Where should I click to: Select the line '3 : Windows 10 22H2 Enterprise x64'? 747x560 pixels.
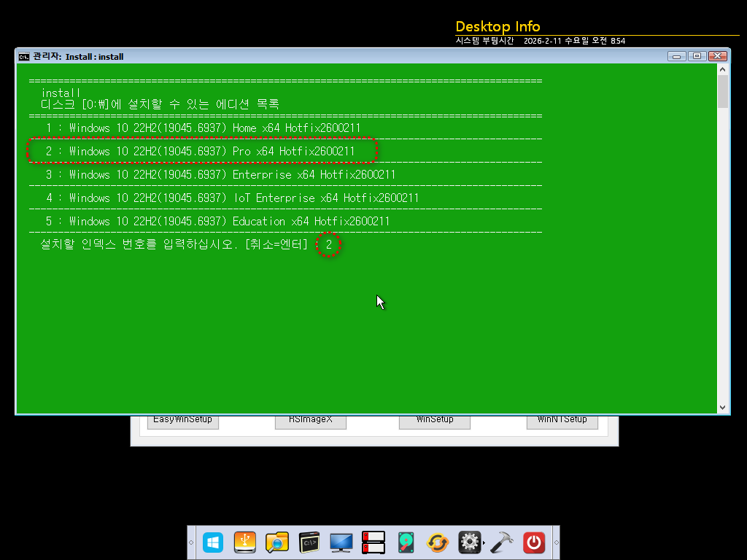tap(220, 174)
